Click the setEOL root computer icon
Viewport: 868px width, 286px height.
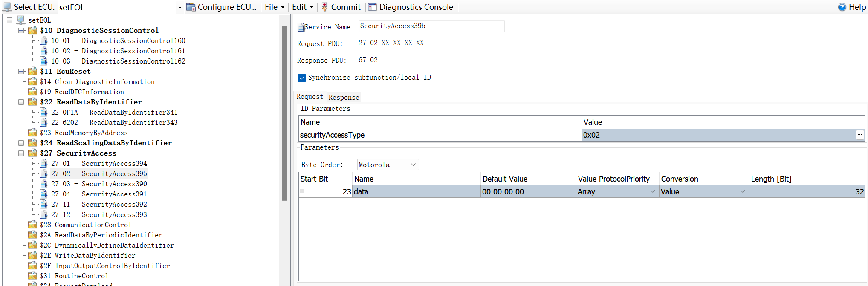click(x=21, y=20)
